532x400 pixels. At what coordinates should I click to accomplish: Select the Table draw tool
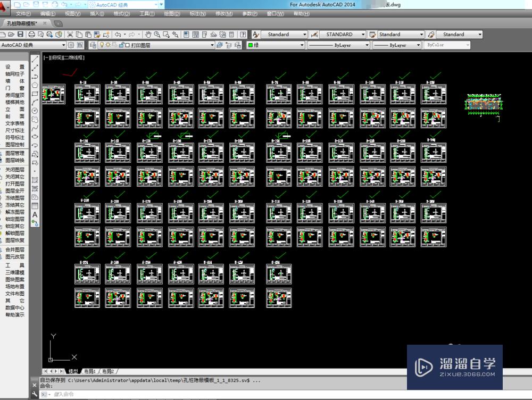35,206
